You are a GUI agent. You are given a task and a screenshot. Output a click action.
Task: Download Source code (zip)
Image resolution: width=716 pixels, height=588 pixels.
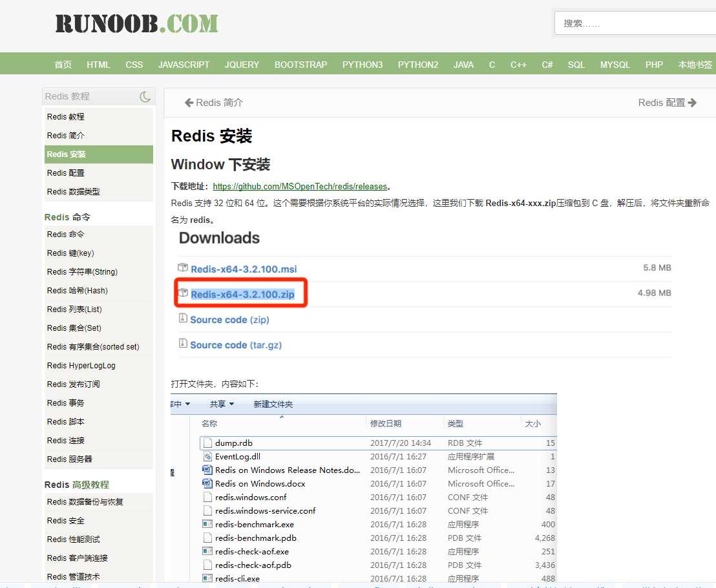(x=229, y=320)
